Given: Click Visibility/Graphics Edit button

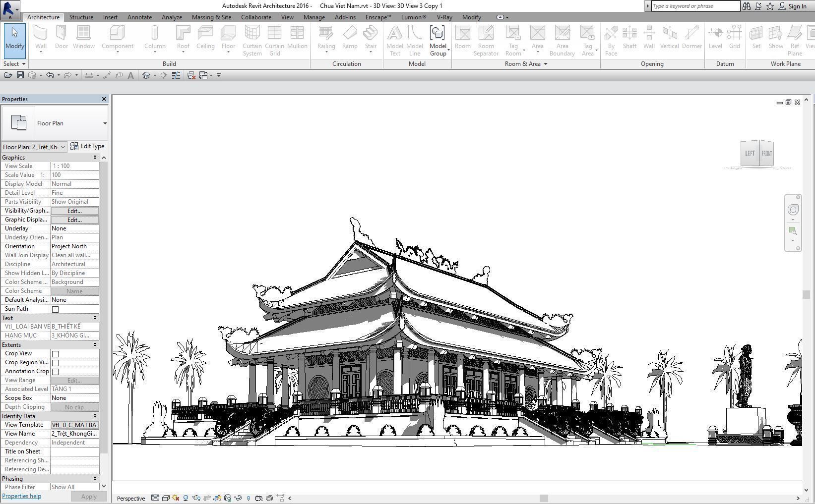Looking at the screenshot, I should tap(74, 211).
